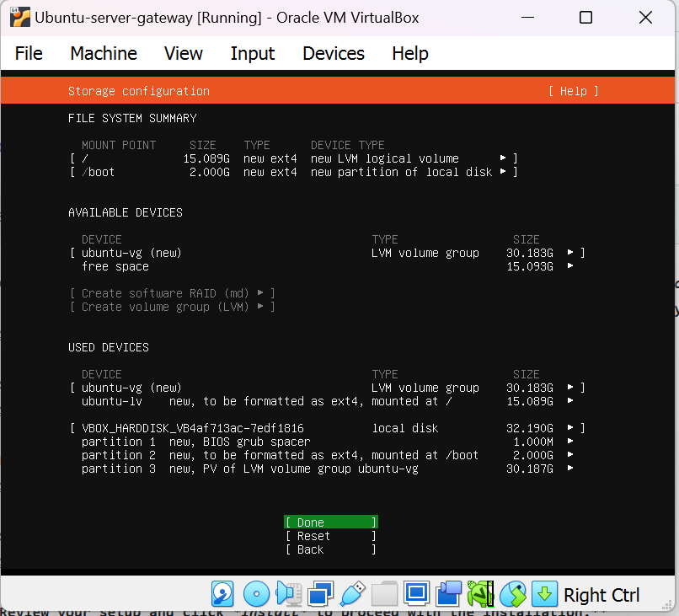Expand partition 2 /boot 2.000G arrow

(570, 454)
